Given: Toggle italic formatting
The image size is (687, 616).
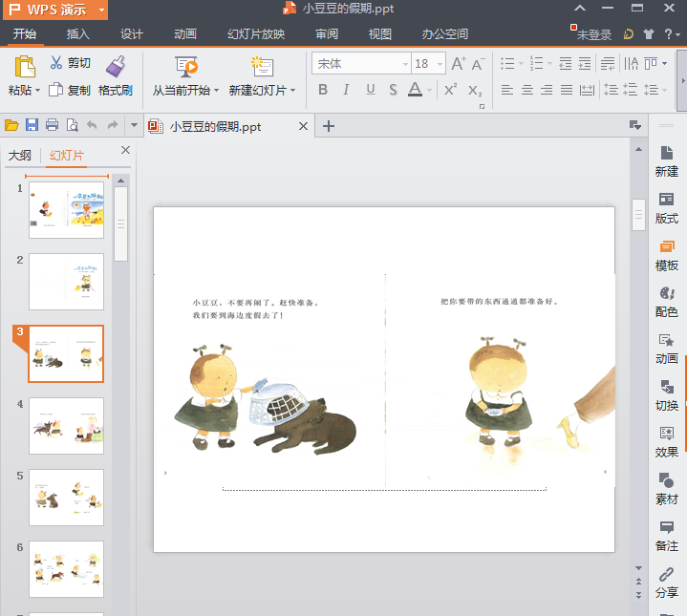Looking at the screenshot, I should point(346,90).
